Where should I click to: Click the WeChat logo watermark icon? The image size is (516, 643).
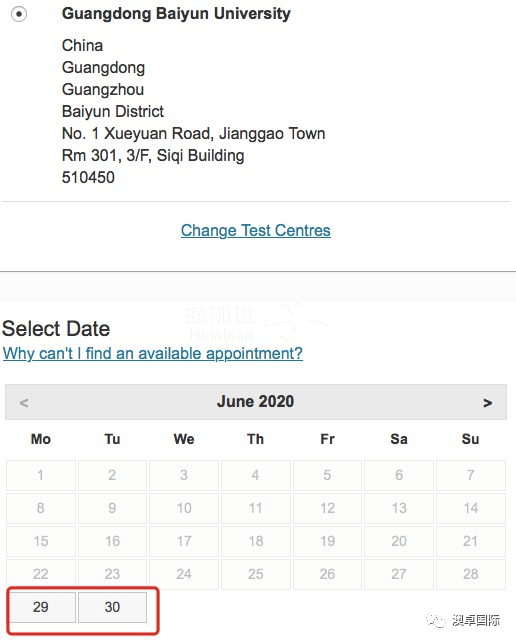pyautogui.click(x=436, y=620)
